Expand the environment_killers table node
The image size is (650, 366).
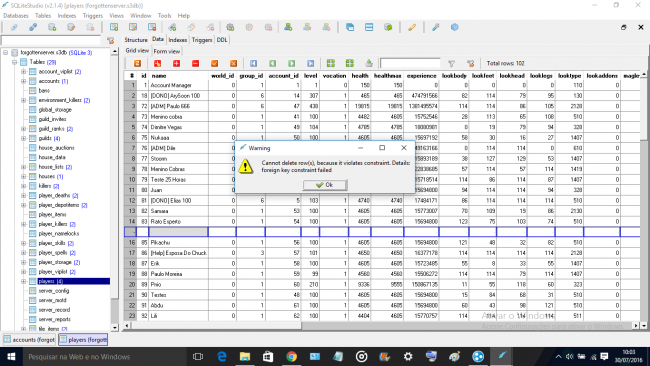pos(24,100)
